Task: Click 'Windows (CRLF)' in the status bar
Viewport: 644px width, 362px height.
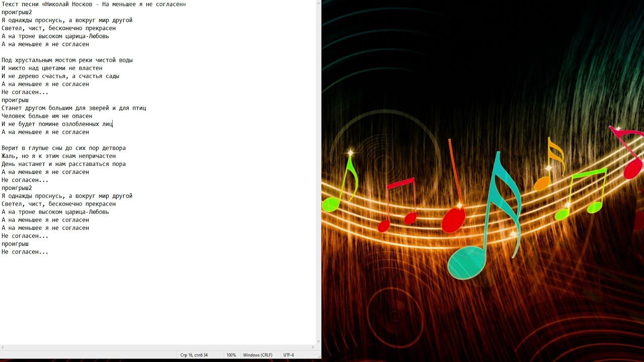Action: (x=258, y=355)
